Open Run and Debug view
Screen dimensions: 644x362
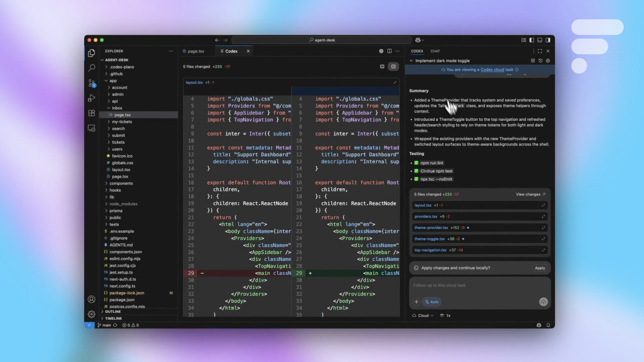pyautogui.click(x=92, y=98)
